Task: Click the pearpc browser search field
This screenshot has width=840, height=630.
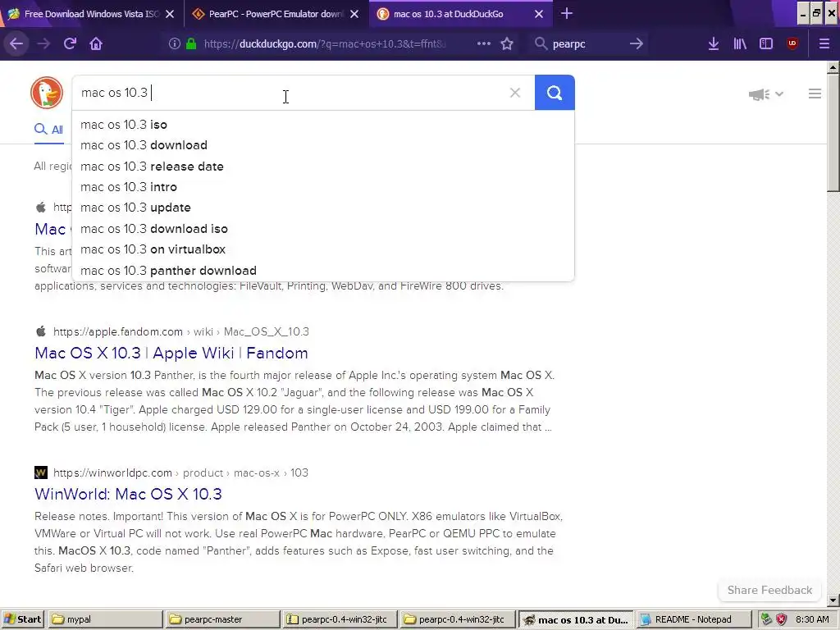Action: [587, 44]
